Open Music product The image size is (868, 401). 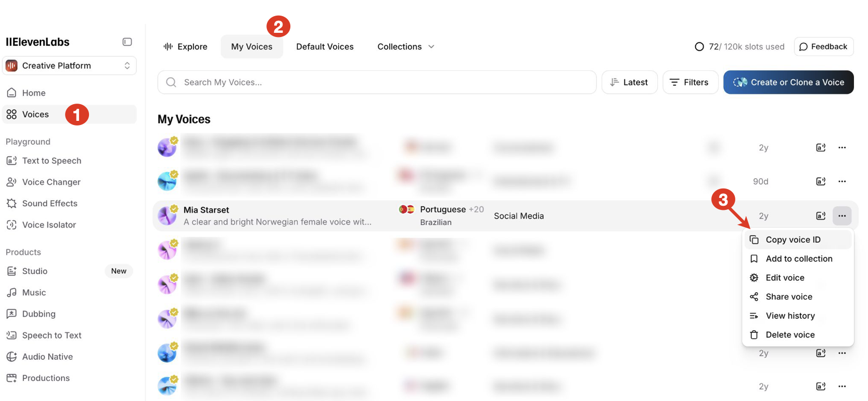[69, 292]
